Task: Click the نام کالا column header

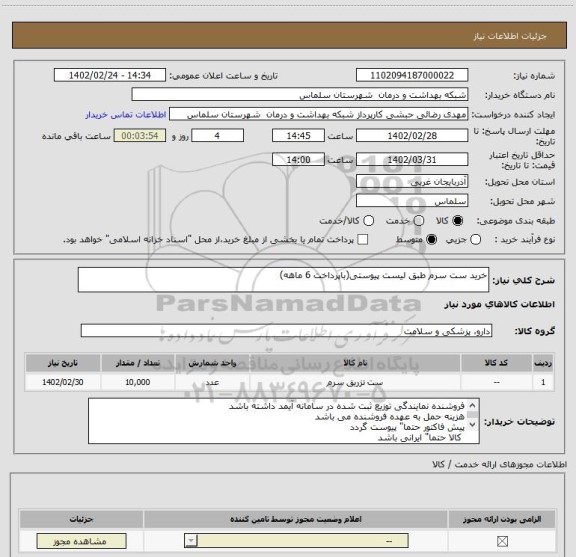Action: (x=355, y=363)
